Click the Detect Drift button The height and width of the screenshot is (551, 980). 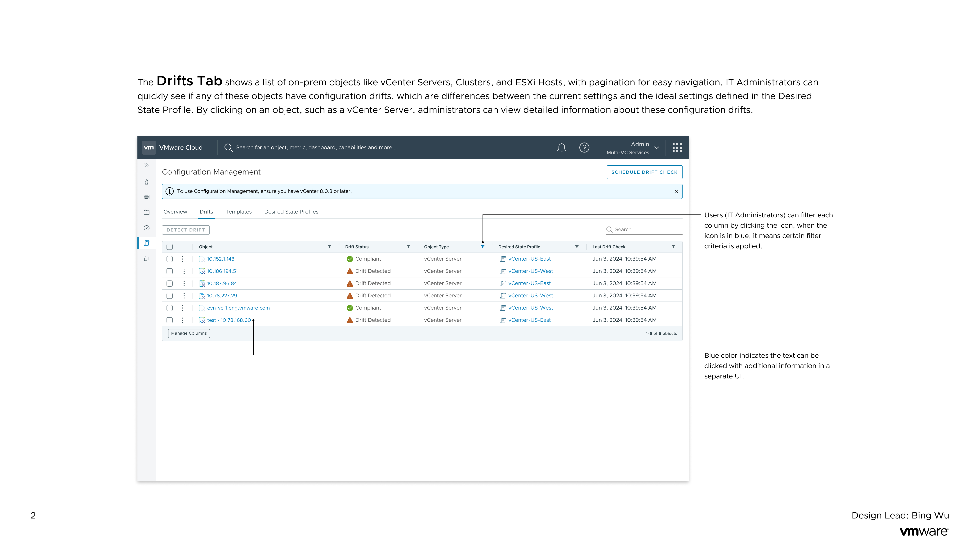pyautogui.click(x=186, y=230)
